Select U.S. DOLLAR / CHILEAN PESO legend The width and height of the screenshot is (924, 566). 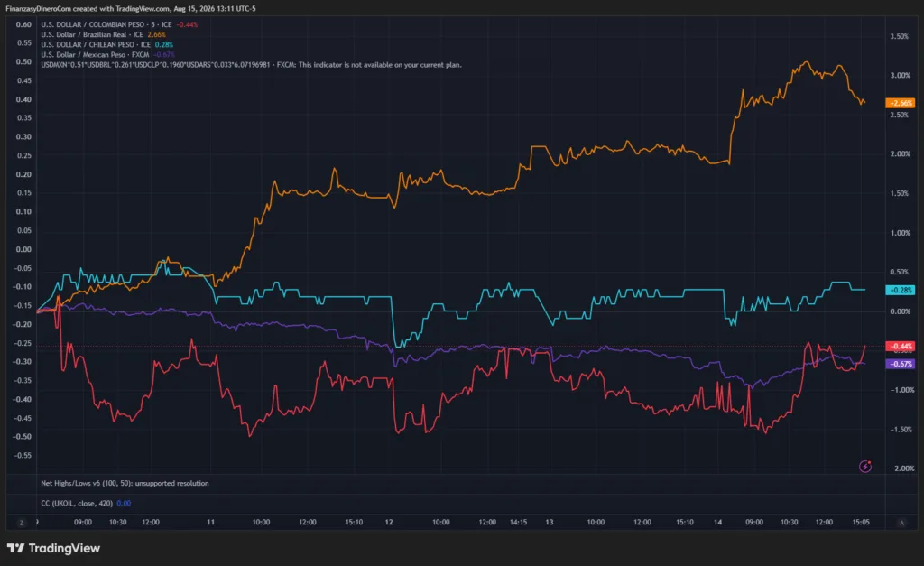point(106,45)
